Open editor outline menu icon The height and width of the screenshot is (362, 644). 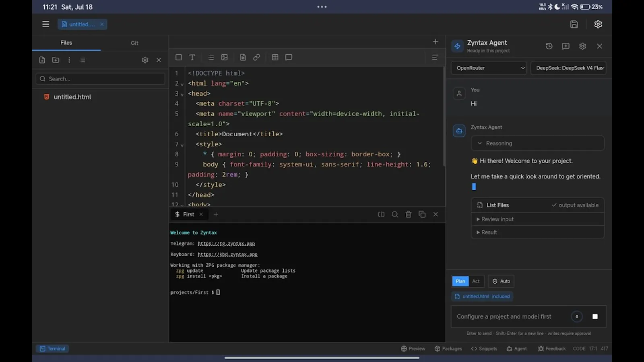435,58
